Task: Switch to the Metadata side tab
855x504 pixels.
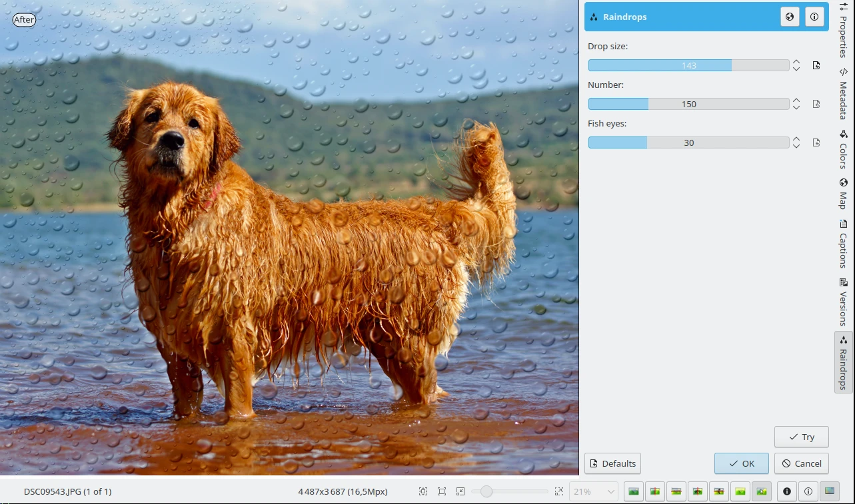Action: point(843,93)
